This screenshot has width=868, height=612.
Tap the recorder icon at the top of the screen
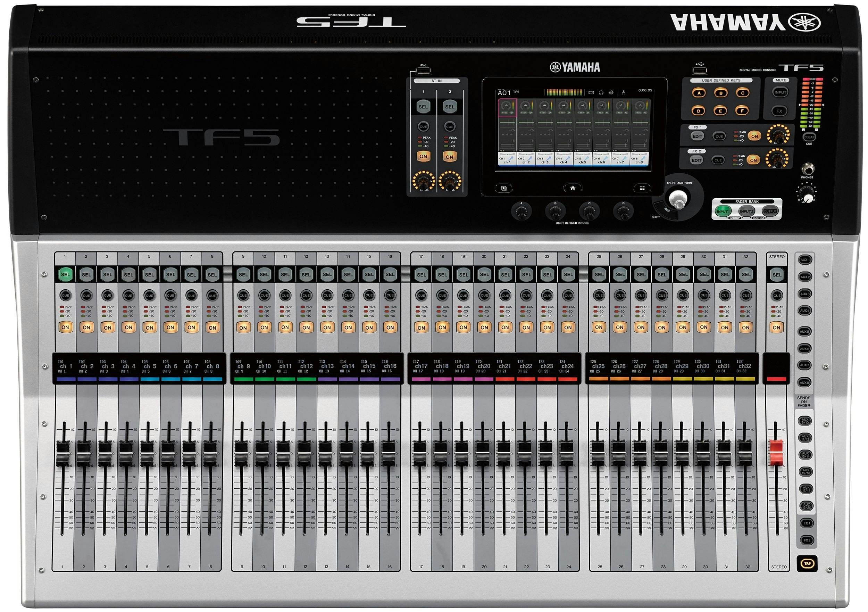click(x=591, y=93)
